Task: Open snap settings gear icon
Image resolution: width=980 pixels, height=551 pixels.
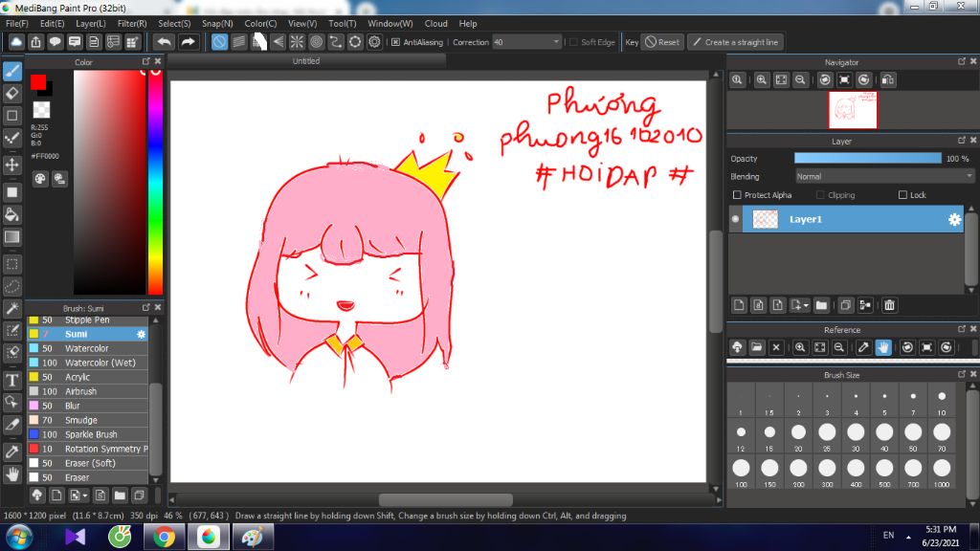Action: point(374,42)
